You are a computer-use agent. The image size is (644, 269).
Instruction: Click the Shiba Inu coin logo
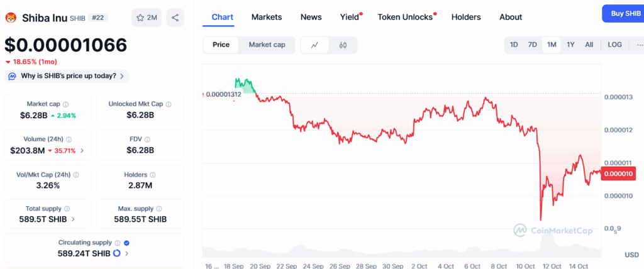click(x=11, y=18)
